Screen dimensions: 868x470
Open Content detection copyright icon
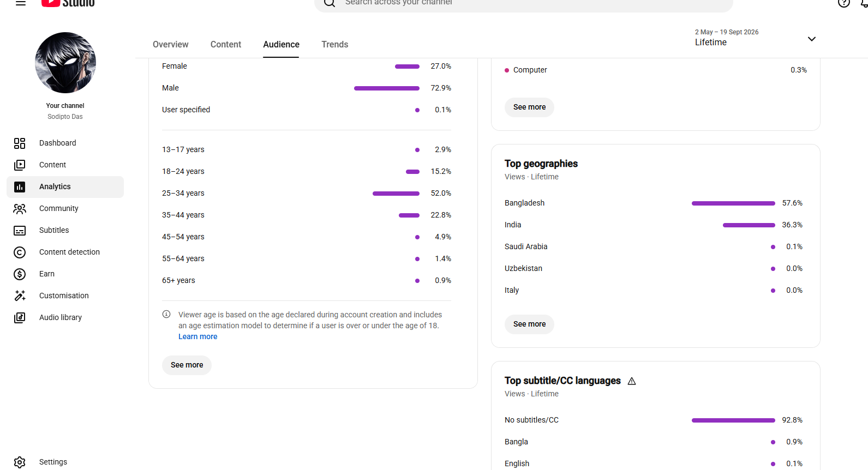(20, 252)
